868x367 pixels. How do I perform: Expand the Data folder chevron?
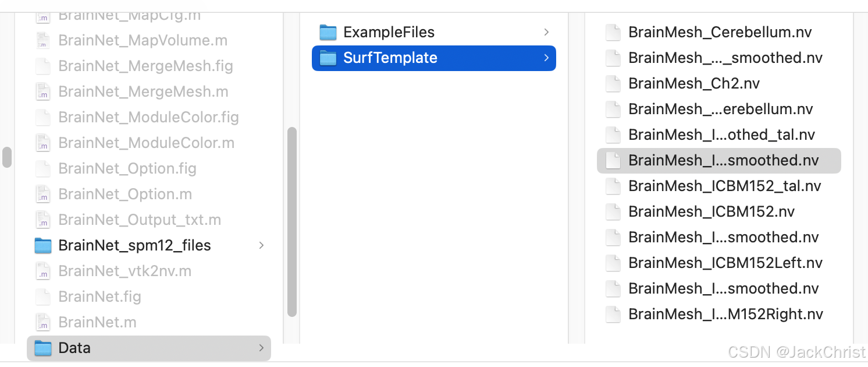point(261,348)
